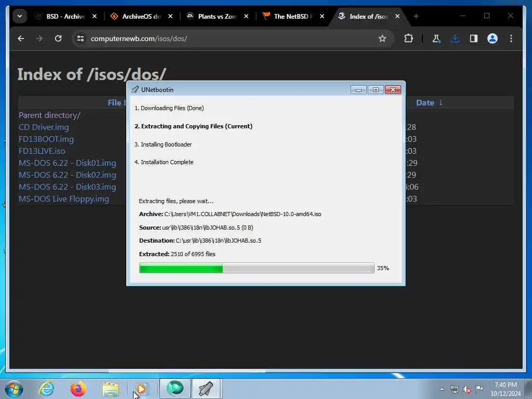The image size is (532, 399).
Task: Open Windows Explorer from the taskbar
Action: pyautogui.click(x=111, y=389)
